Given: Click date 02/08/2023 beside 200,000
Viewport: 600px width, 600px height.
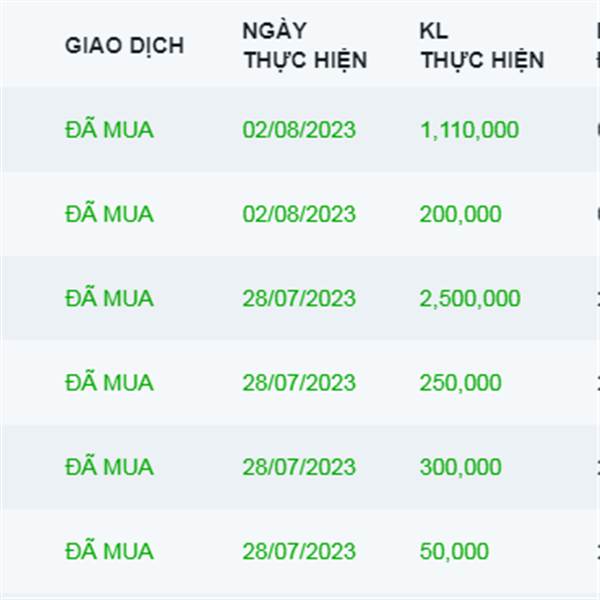Looking at the screenshot, I should coord(299,214).
